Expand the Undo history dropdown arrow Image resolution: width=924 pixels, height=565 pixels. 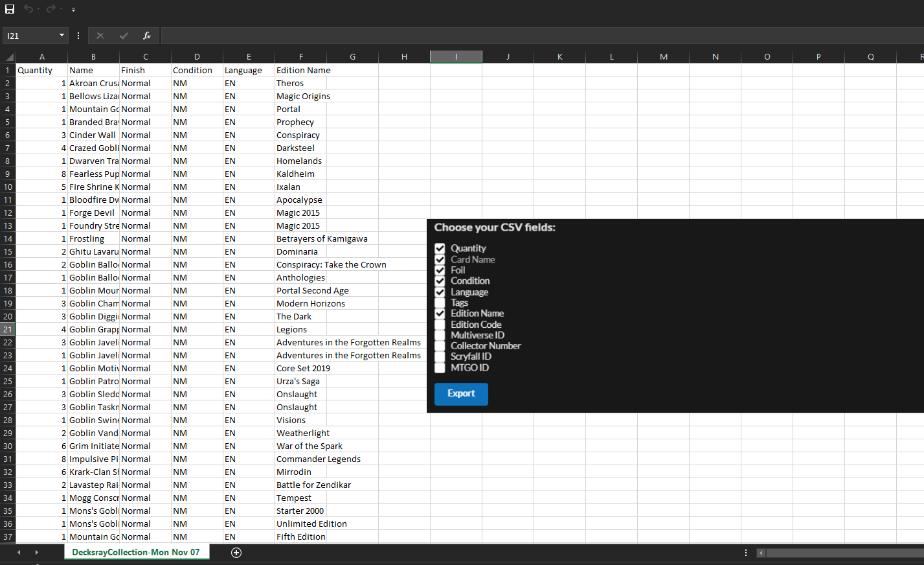pos(39,9)
